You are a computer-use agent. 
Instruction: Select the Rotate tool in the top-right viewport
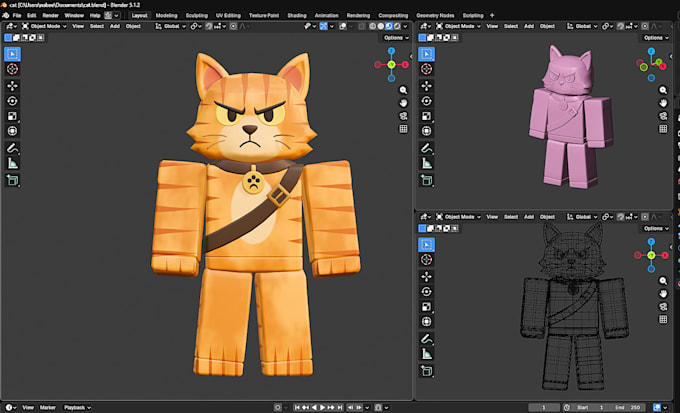tap(426, 101)
